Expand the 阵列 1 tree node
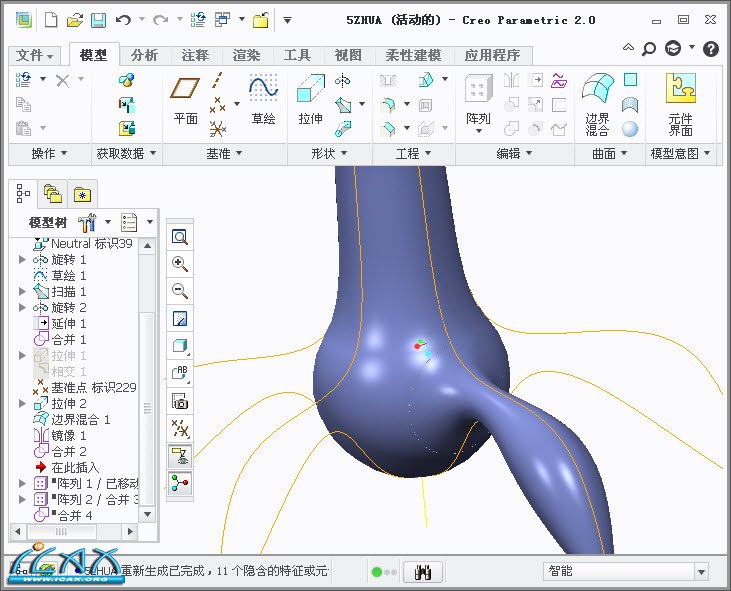This screenshot has width=731, height=591. (23, 484)
